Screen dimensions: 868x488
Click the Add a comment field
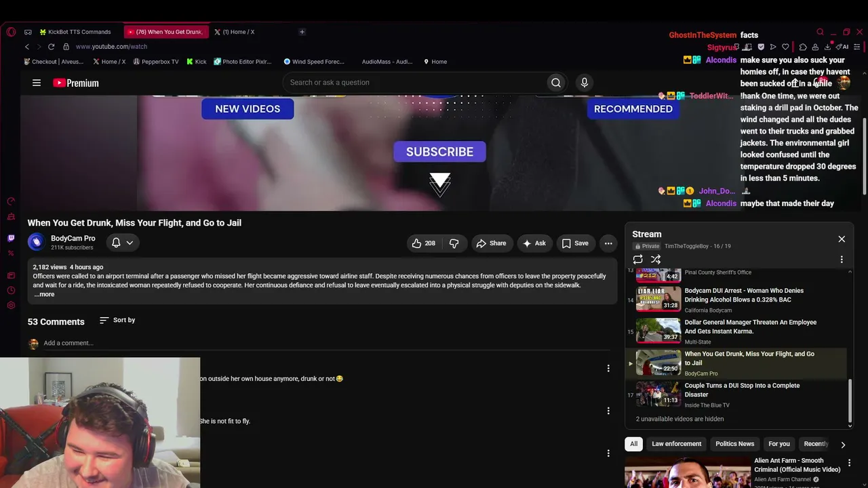point(325,343)
